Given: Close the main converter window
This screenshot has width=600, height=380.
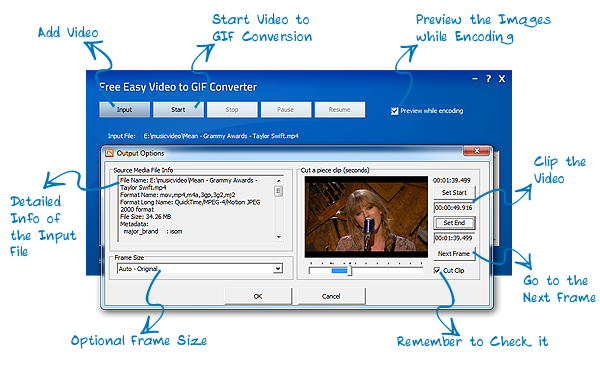Looking at the screenshot, I should click(502, 79).
